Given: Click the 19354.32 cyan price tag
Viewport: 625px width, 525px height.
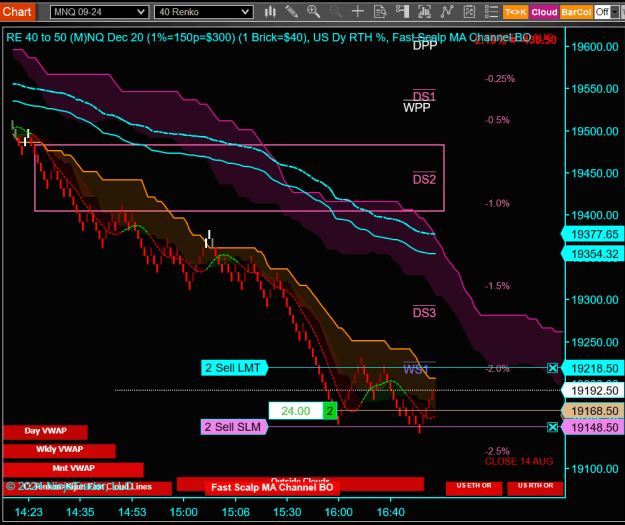Looking at the screenshot, I should (593, 254).
